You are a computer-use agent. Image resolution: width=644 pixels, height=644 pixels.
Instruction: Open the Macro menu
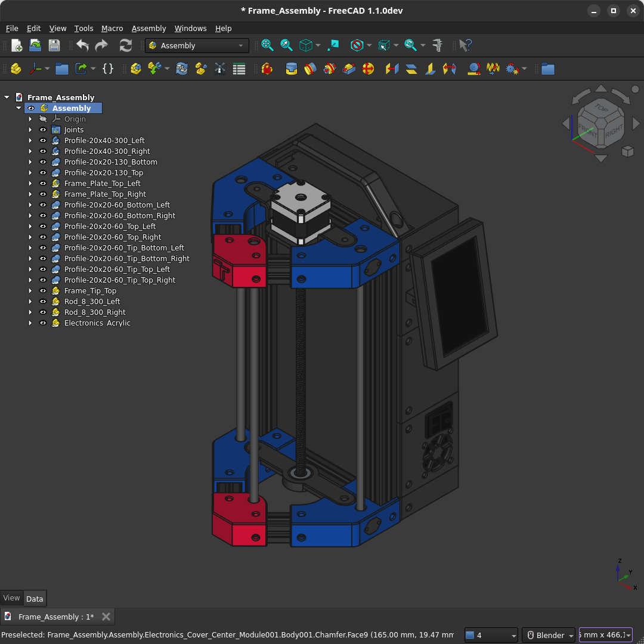(112, 29)
